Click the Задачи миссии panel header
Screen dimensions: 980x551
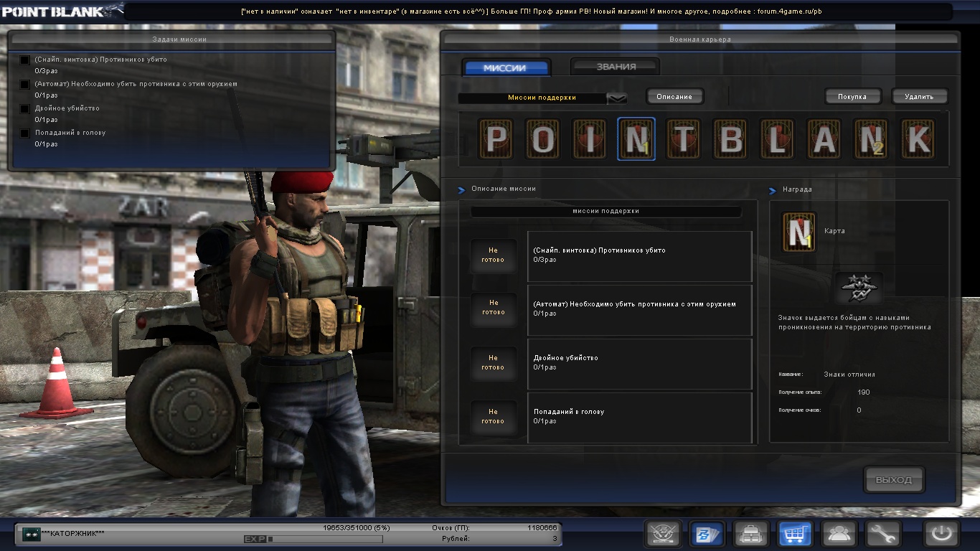tap(172, 39)
